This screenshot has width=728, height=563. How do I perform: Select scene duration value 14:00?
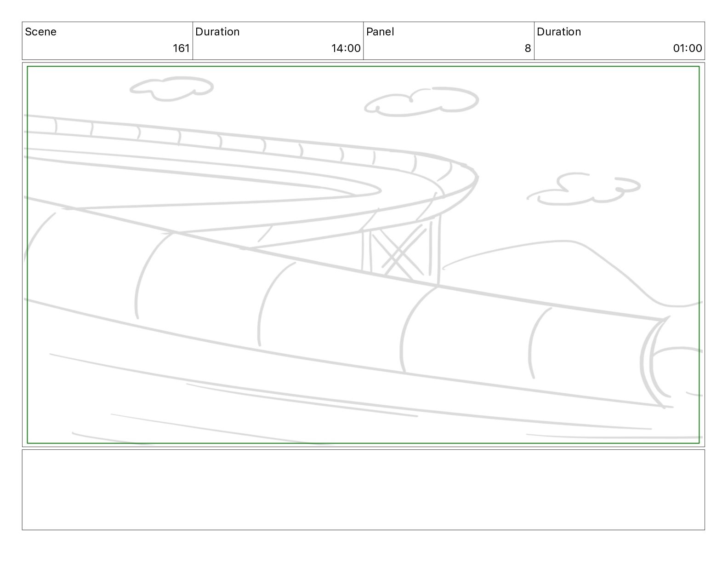[346, 48]
